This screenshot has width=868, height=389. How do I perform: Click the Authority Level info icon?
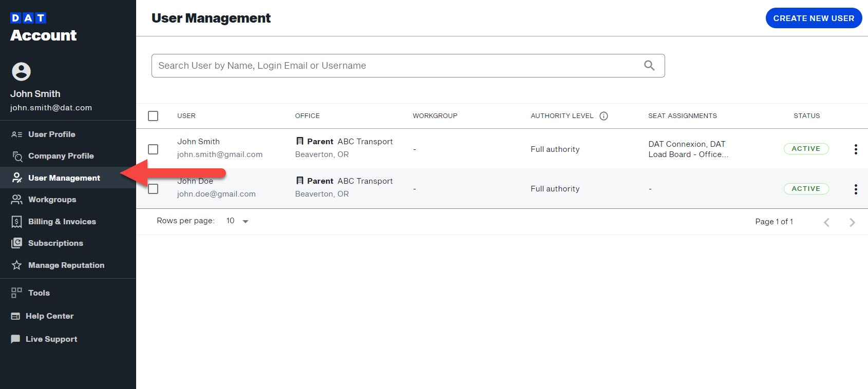tap(604, 116)
